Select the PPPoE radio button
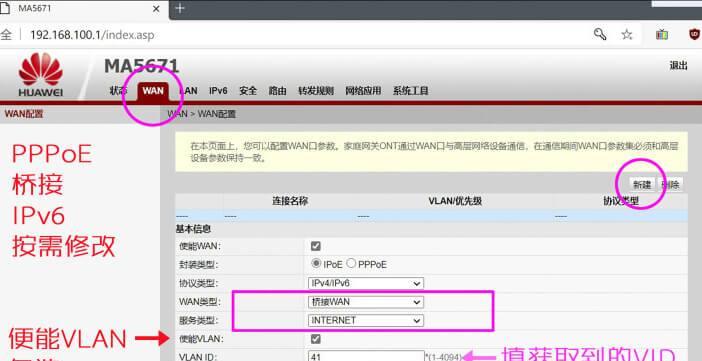Screen dimensions: 702x361 [x=351, y=263]
